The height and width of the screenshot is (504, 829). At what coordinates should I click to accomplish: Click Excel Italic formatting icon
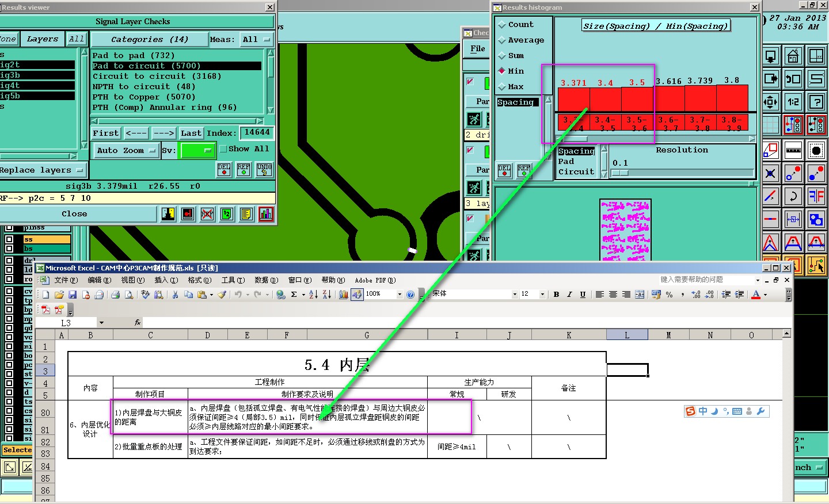point(569,295)
